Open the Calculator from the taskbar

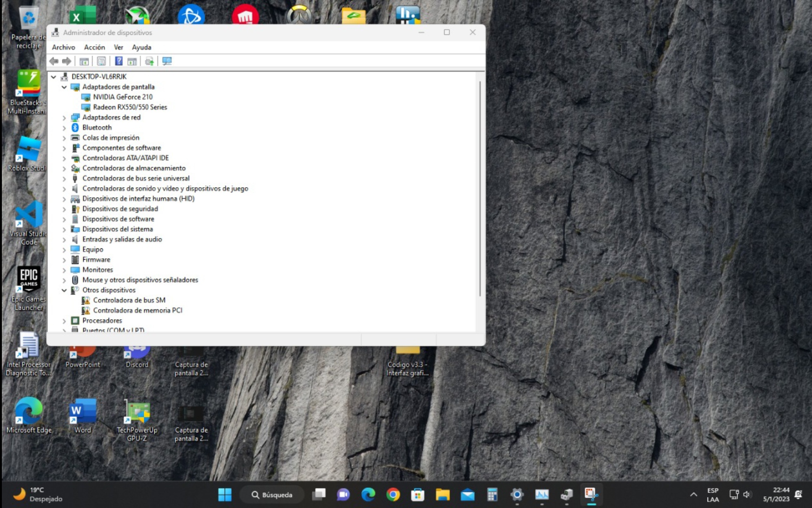click(x=492, y=494)
